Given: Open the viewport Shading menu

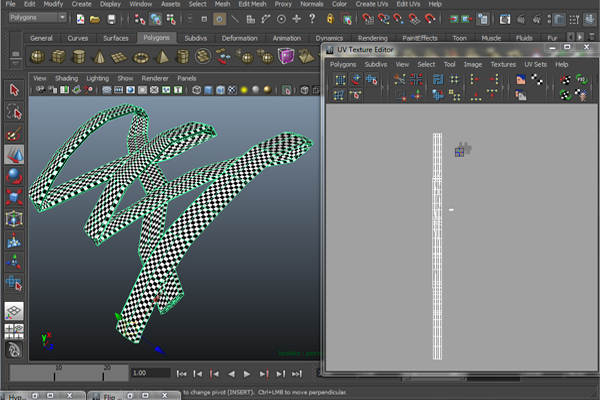Looking at the screenshot, I should [x=66, y=78].
